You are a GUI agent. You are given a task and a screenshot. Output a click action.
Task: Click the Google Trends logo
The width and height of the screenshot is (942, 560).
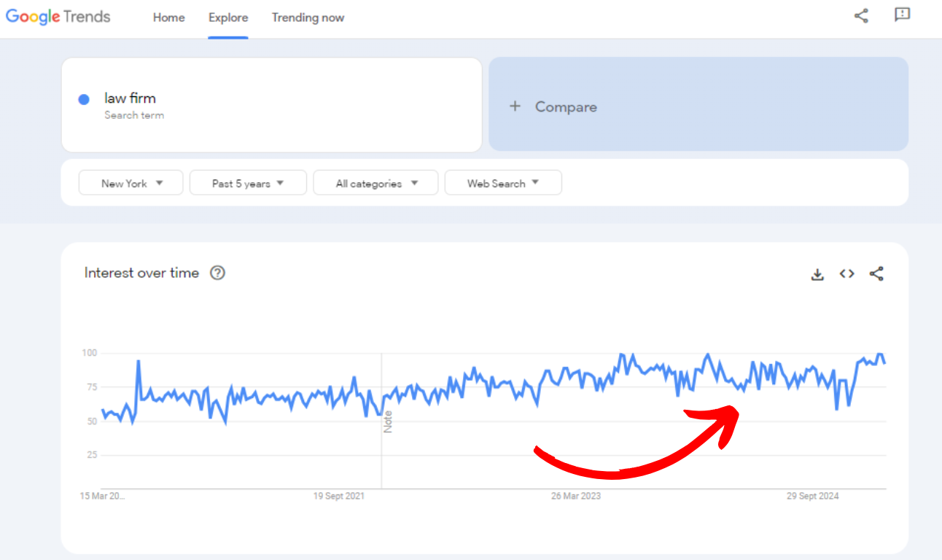coord(58,17)
